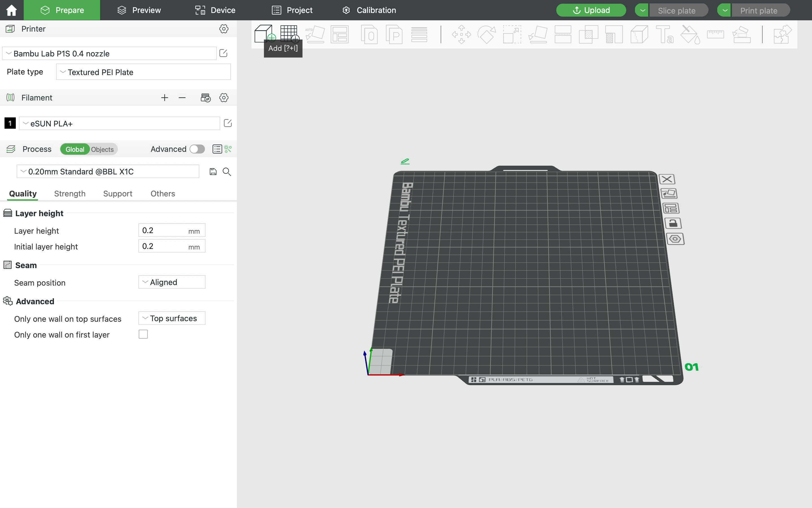The image size is (812, 508).
Task: Open the 0.20mm Standard process dropdown
Action: 108,171
